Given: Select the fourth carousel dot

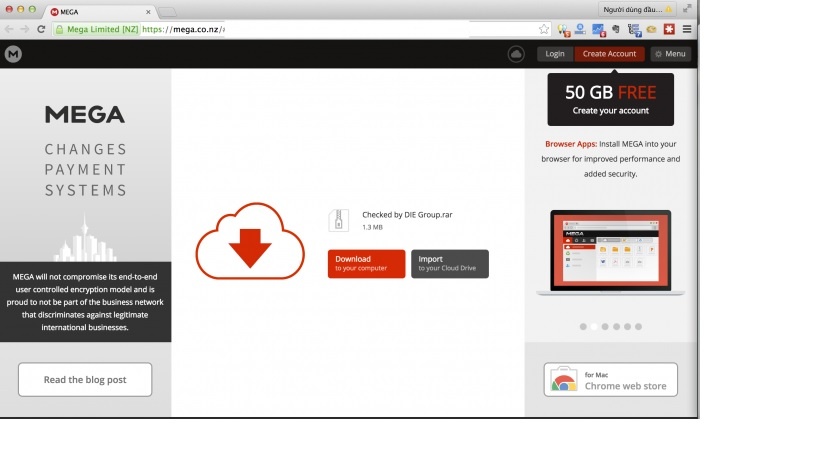Looking at the screenshot, I should (616, 326).
